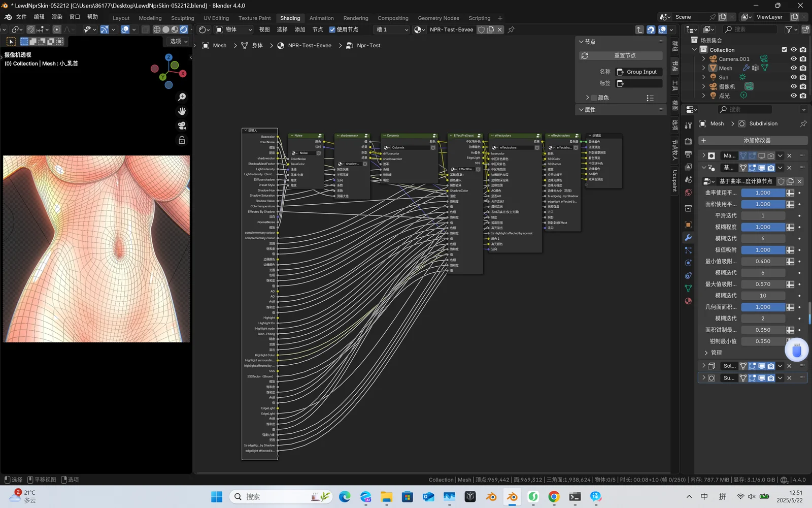Toggle the Collection checkbox in the outliner
The width and height of the screenshot is (812, 508).
(x=784, y=49)
